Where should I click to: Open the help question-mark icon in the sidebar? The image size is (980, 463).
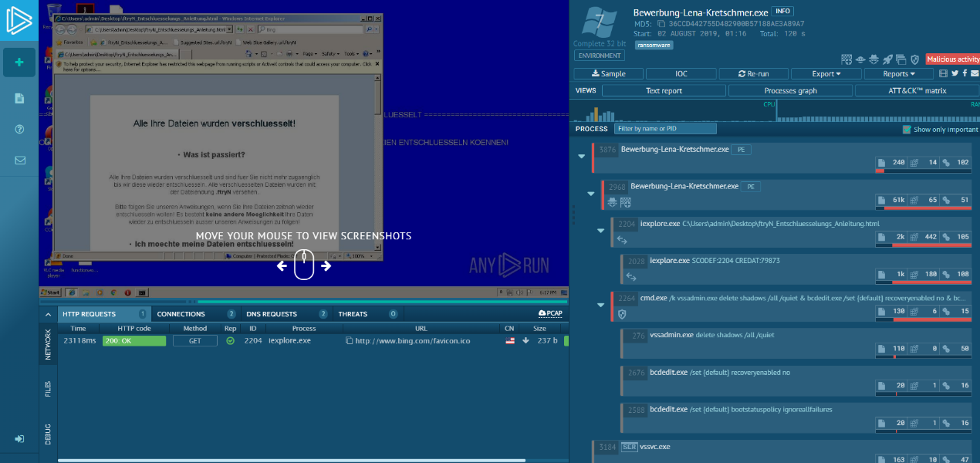tap(19, 129)
